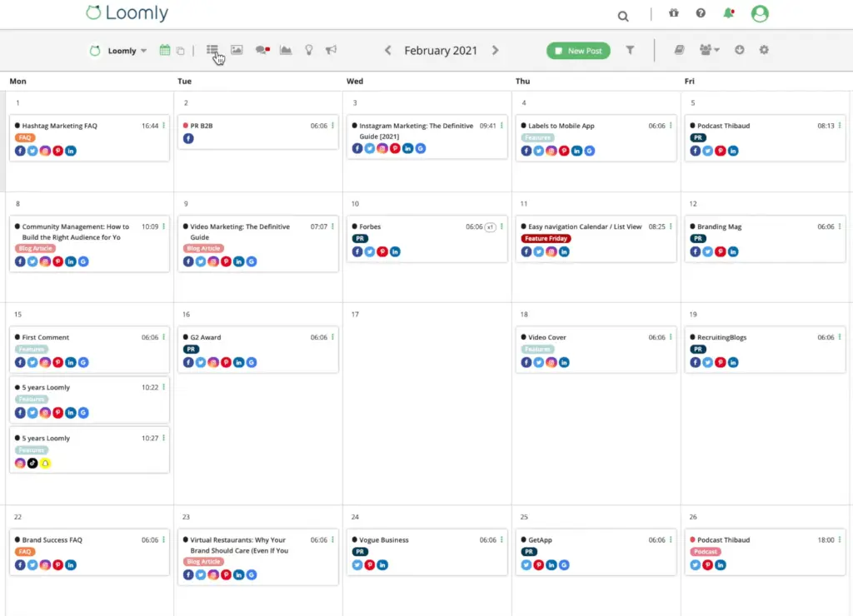Open the ads megaphone icon
The height and width of the screenshot is (616, 853).
(332, 50)
